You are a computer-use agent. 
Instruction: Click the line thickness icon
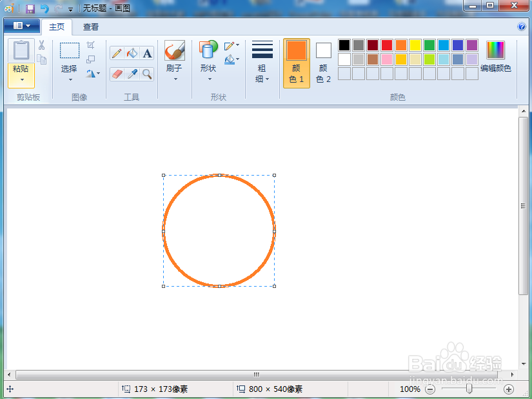tap(262, 50)
